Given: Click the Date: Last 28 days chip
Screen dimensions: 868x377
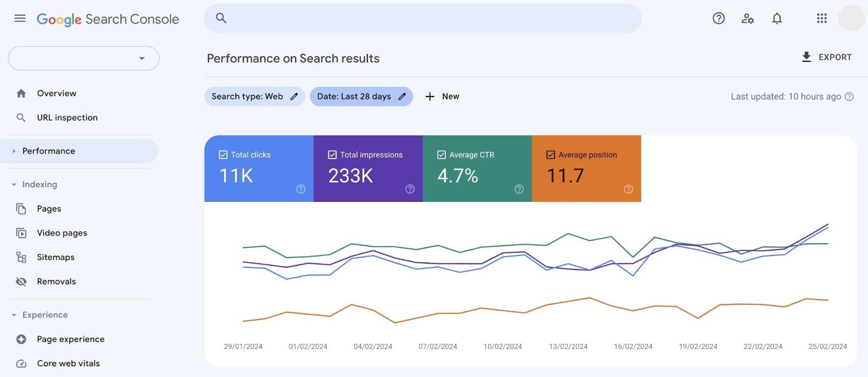Looking at the screenshot, I should (x=361, y=97).
